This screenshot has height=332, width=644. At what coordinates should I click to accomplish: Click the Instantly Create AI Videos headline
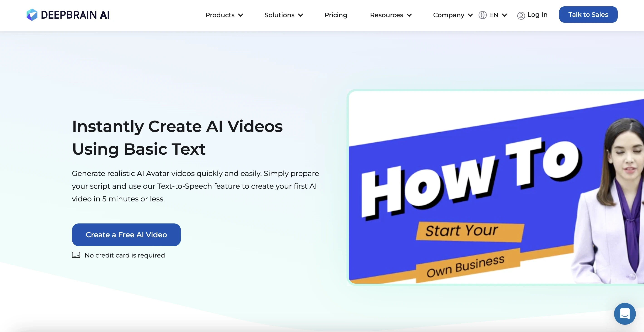tap(177, 137)
